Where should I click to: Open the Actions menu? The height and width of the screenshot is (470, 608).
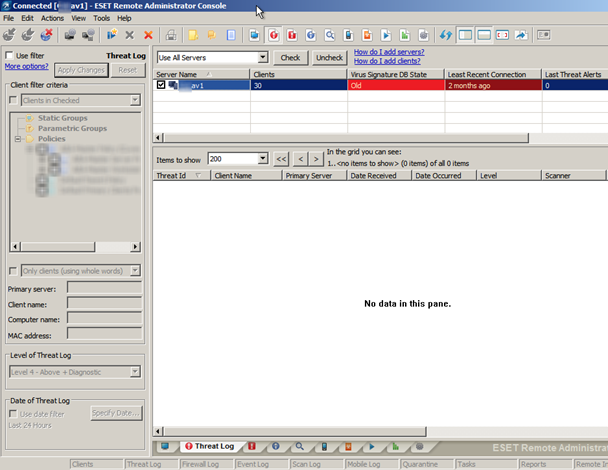tap(52, 18)
